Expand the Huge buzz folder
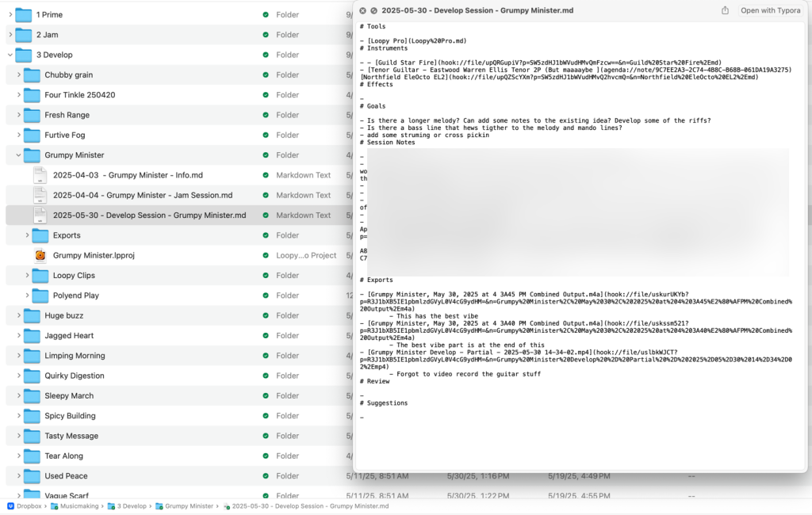 coord(18,315)
